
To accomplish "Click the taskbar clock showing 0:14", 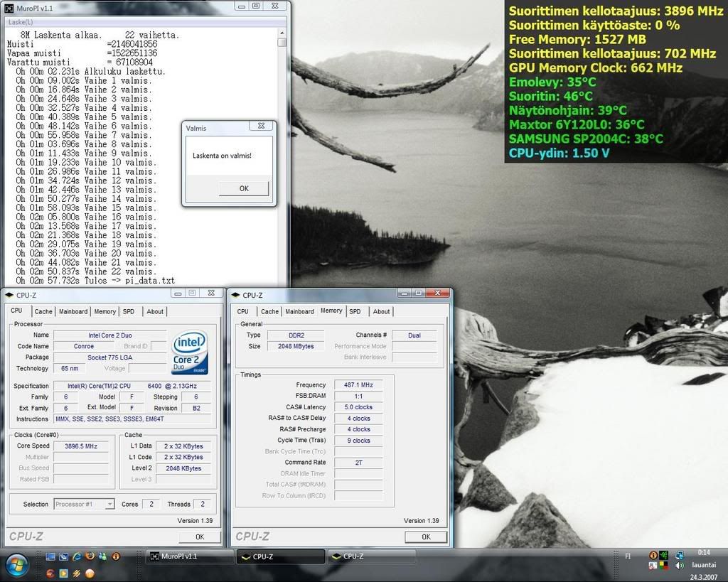I will [x=703, y=552].
